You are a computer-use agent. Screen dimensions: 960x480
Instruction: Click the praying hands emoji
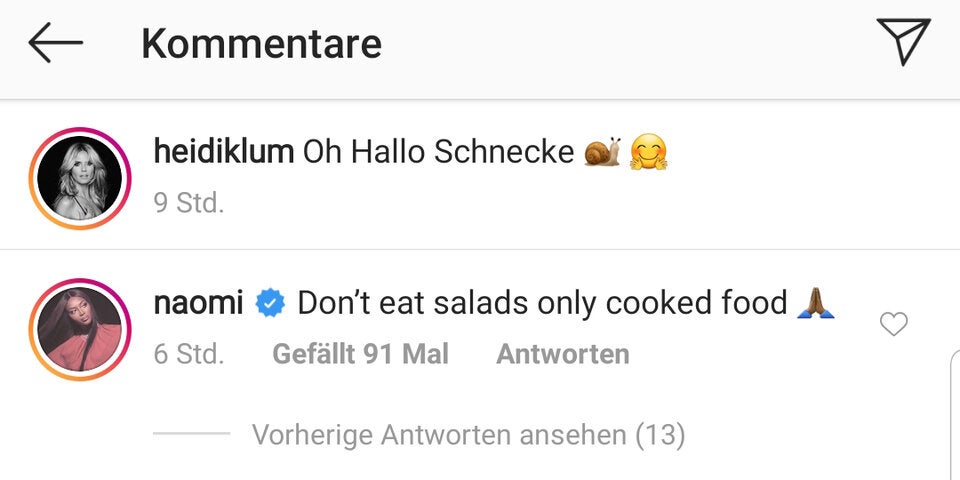816,302
